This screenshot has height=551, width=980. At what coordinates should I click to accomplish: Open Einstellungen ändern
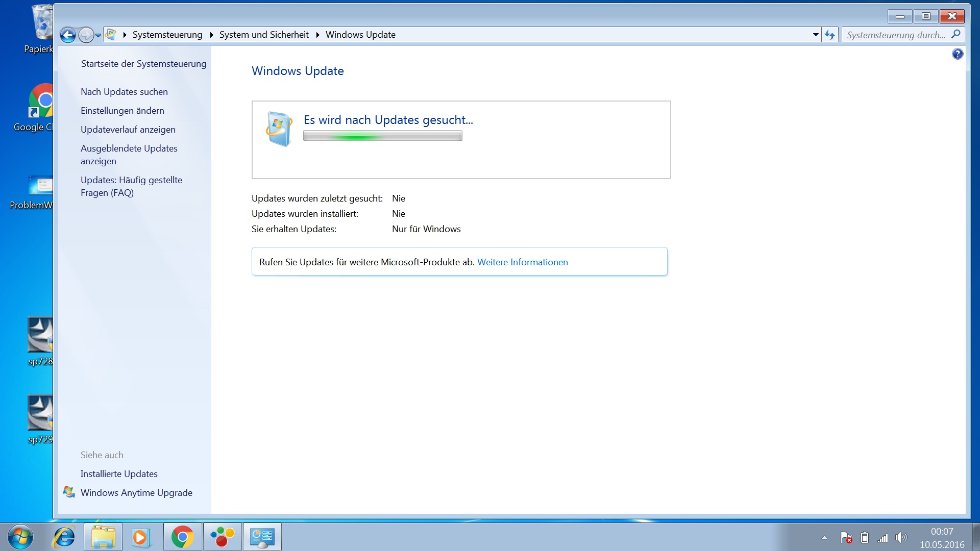coord(122,111)
